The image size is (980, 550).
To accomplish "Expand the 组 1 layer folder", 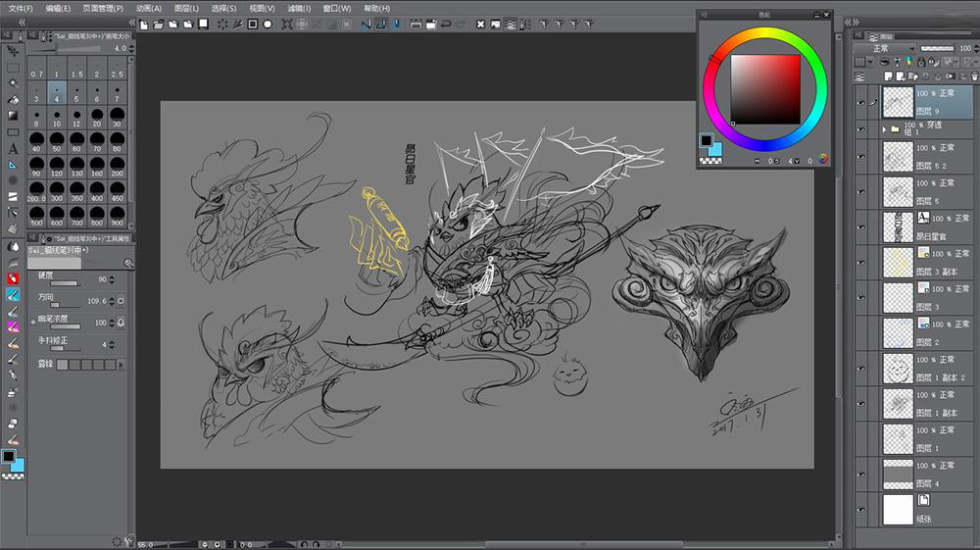I will [x=884, y=129].
